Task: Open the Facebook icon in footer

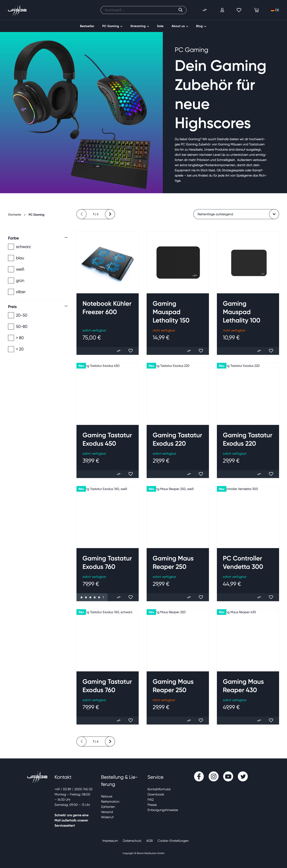Action: pyautogui.click(x=199, y=776)
